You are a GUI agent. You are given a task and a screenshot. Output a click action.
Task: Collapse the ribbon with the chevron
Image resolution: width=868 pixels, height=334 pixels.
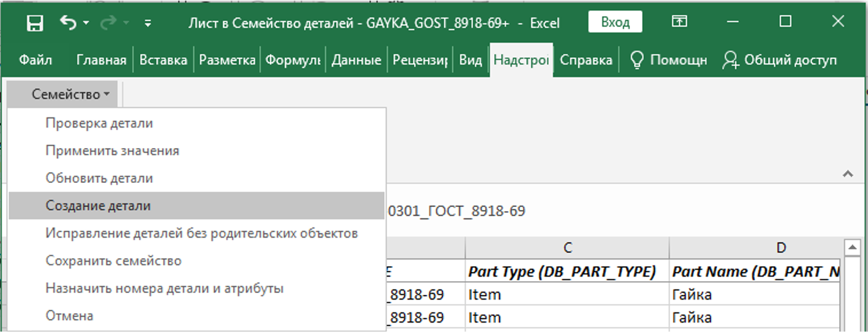coord(848,175)
